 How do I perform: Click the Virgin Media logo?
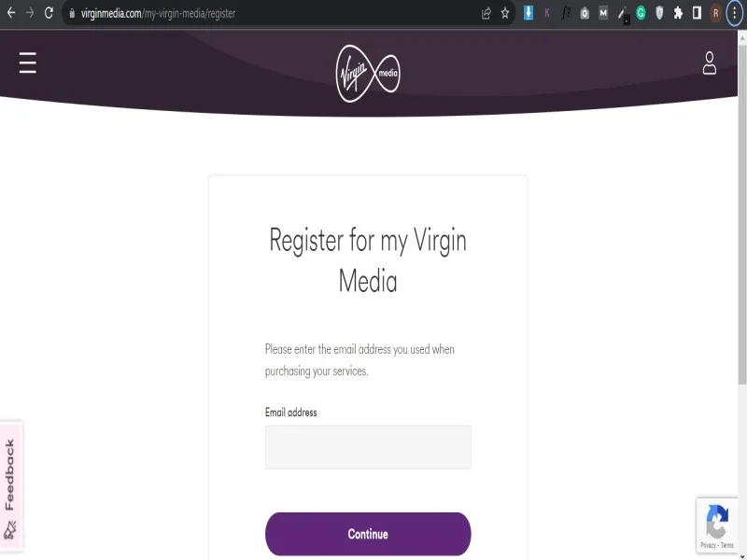[x=368, y=73]
